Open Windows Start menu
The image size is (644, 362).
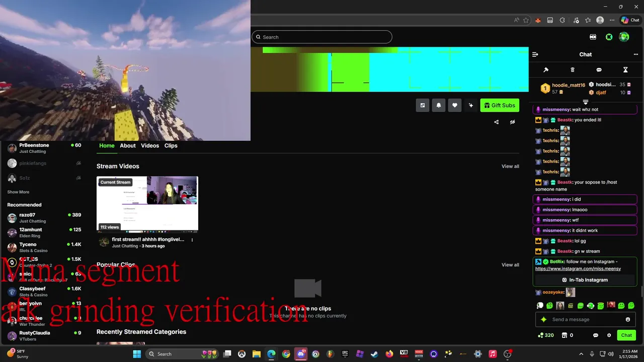pos(137,354)
